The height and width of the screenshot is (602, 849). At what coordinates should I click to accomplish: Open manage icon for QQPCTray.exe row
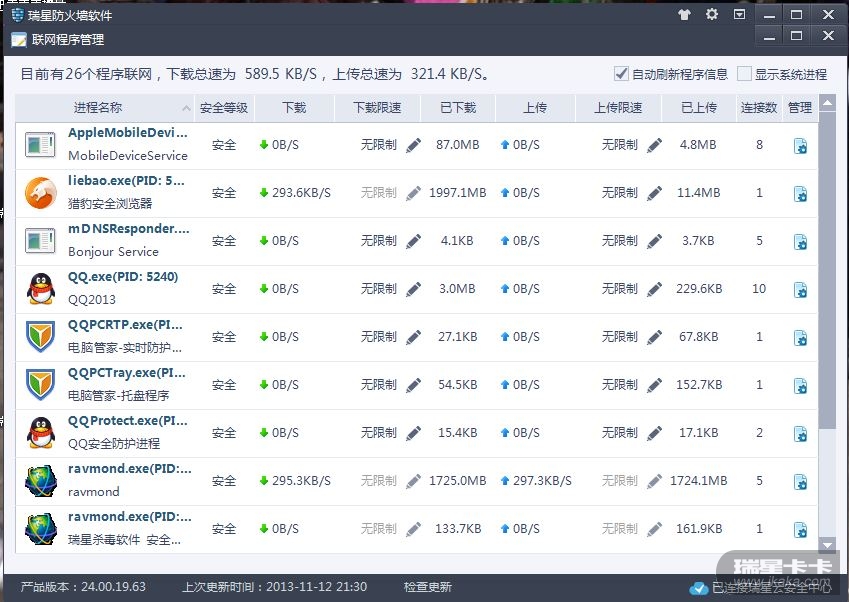click(800, 385)
